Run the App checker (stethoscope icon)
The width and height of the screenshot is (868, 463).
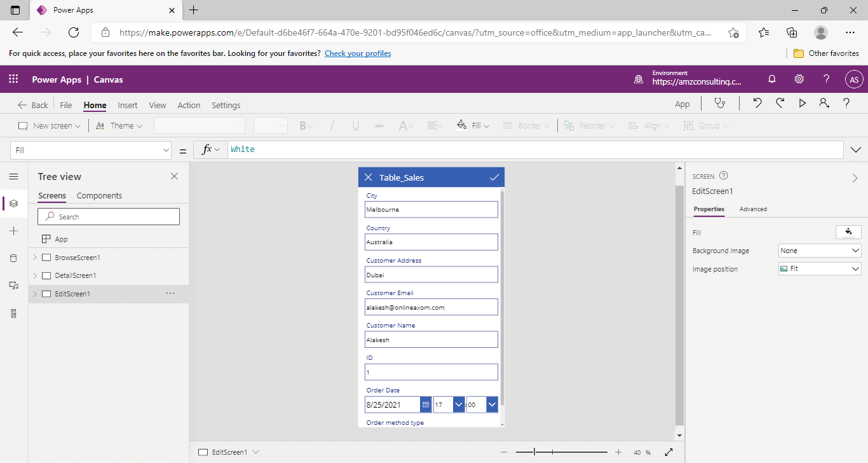pyautogui.click(x=720, y=102)
